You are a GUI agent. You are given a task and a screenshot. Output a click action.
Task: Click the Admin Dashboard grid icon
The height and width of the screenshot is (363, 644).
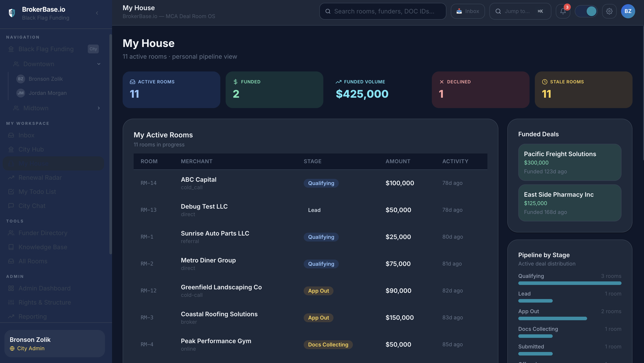(11, 288)
